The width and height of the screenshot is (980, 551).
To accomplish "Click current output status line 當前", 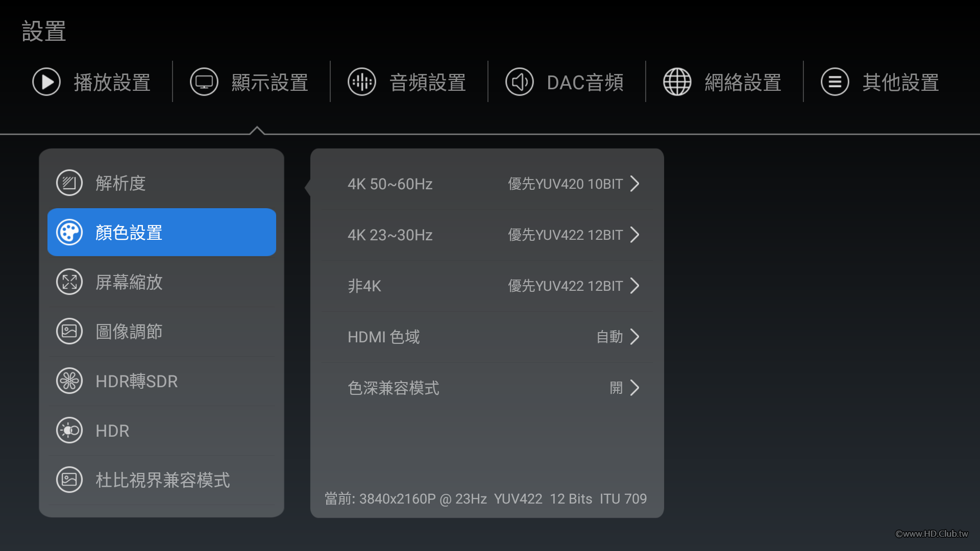I will coord(485,499).
